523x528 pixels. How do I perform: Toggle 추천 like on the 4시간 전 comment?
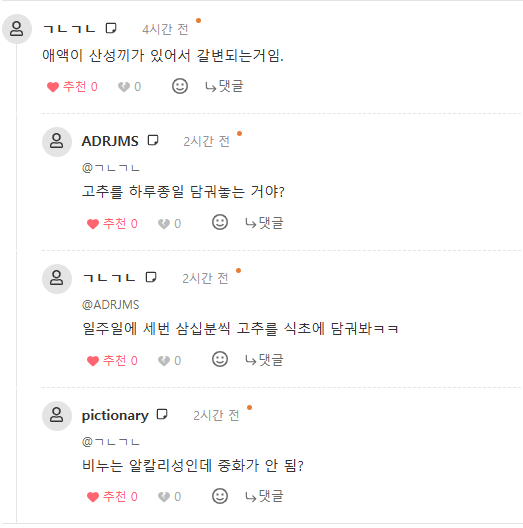click(72, 87)
